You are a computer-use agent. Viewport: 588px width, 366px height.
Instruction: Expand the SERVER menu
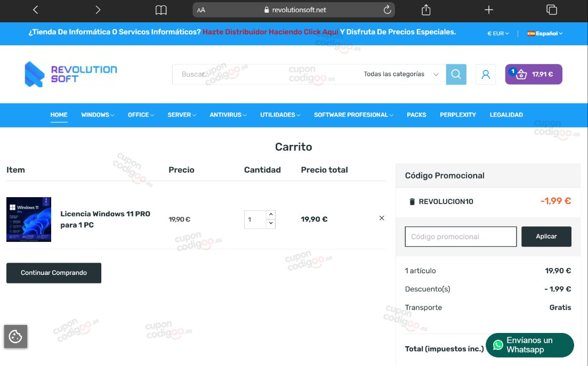(181, 115)
